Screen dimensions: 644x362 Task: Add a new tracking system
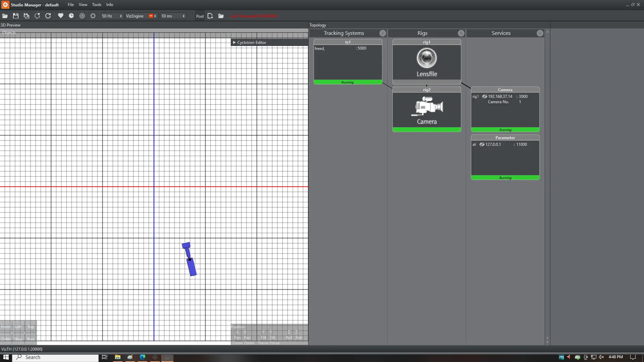382,33
